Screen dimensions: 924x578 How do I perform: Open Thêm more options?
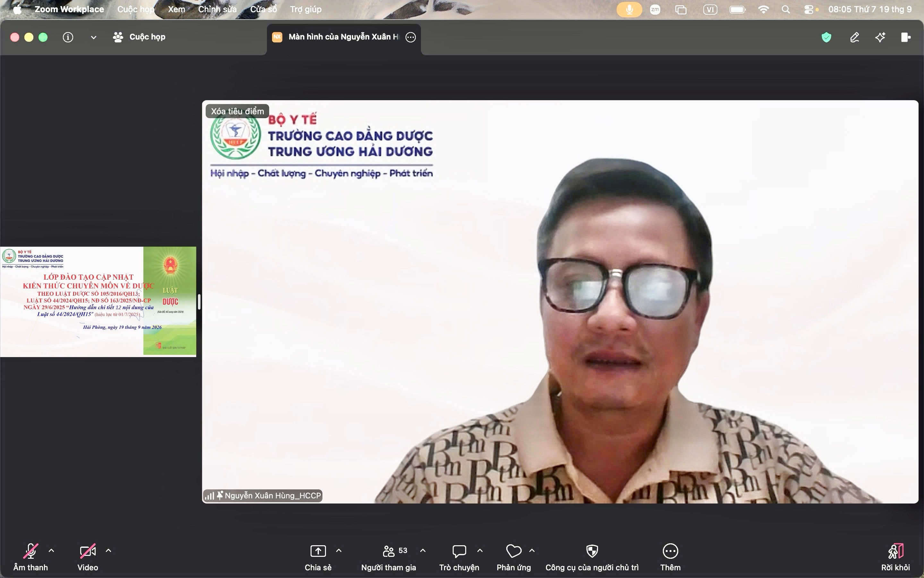click(x=671, y=557)
